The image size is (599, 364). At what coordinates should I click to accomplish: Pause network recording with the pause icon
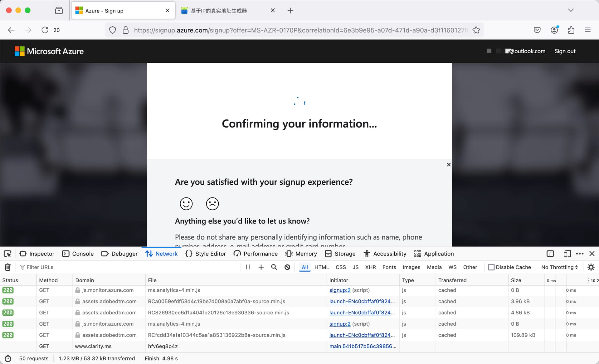[x=248, y=267]
